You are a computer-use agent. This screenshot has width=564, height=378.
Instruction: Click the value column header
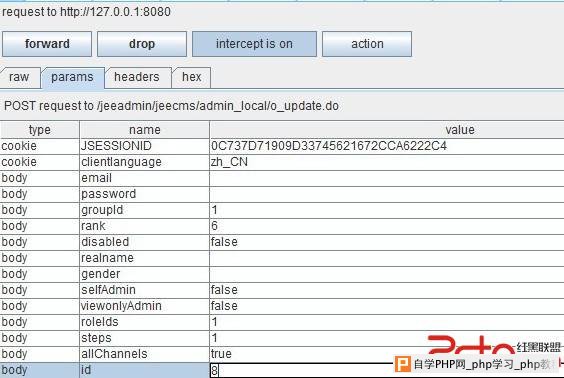(x=387, y=129)
